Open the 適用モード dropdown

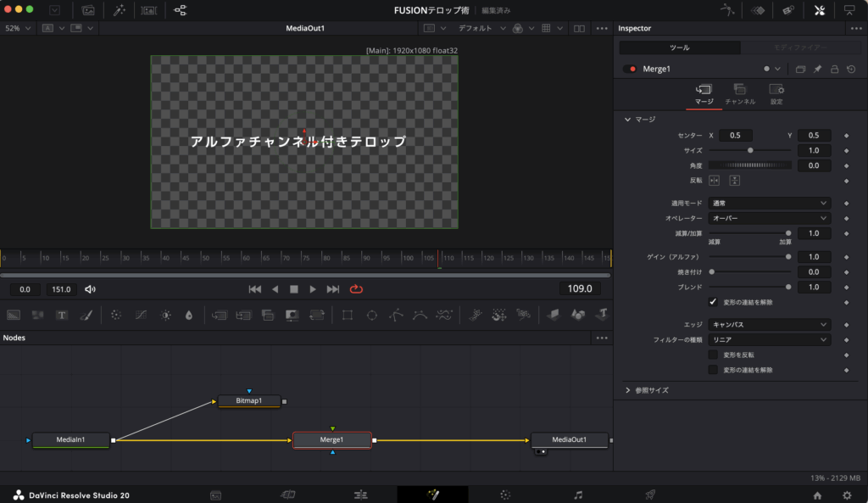(769, 204)
